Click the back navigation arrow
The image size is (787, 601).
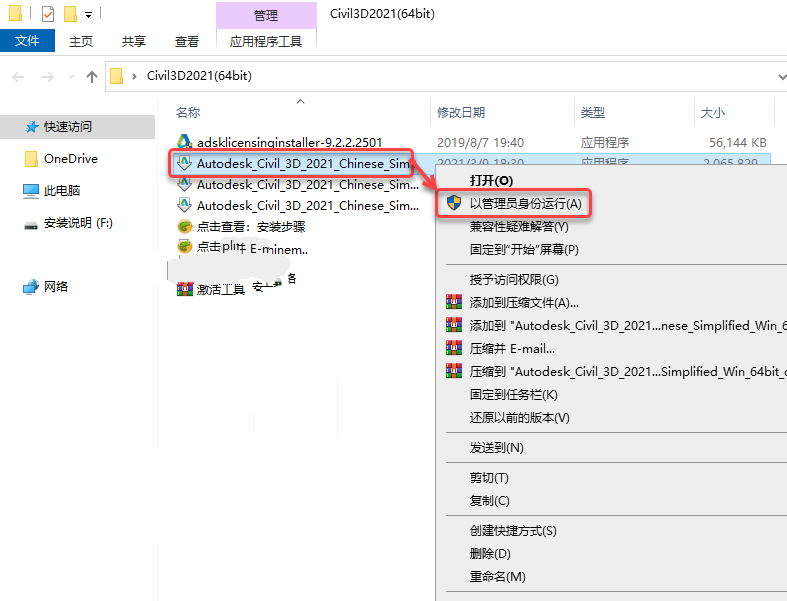click(x=18, y=77)
